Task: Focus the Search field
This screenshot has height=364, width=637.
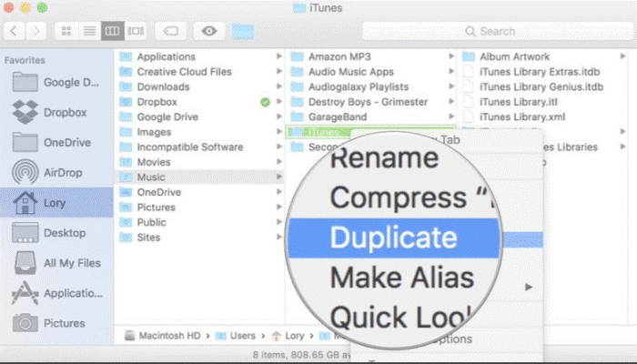Action: [x=498, y=31]
